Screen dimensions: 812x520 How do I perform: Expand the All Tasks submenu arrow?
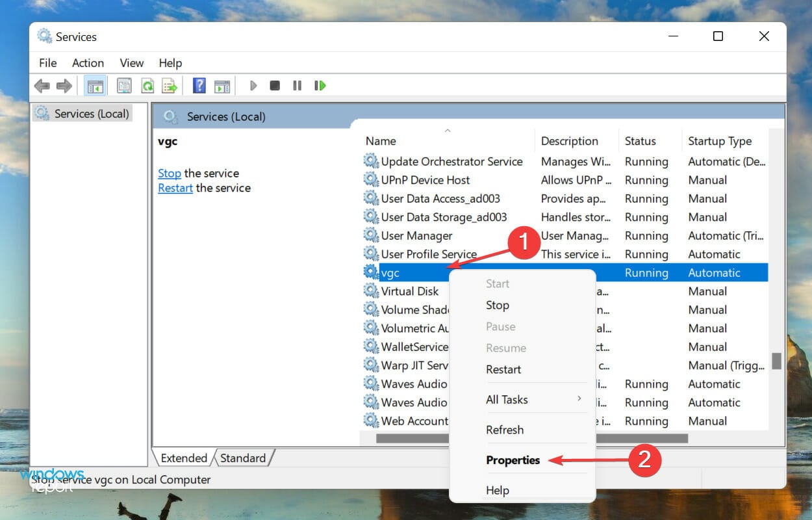(579, 398)
